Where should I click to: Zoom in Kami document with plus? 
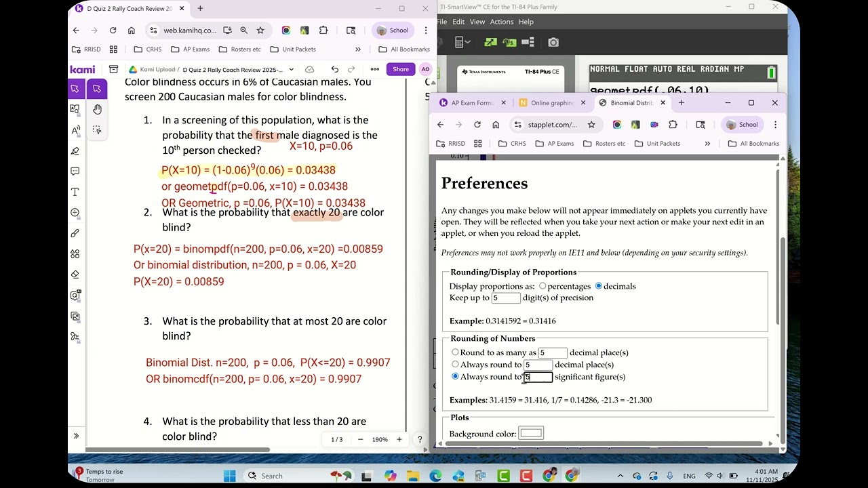(x=399, y=439)
